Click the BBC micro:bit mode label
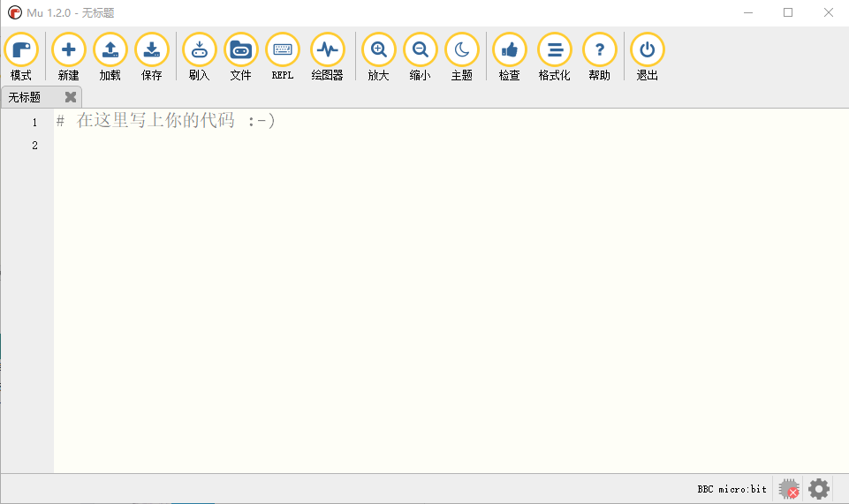Image resolution: width=849 pixels, height=504 pixels. 732,489
